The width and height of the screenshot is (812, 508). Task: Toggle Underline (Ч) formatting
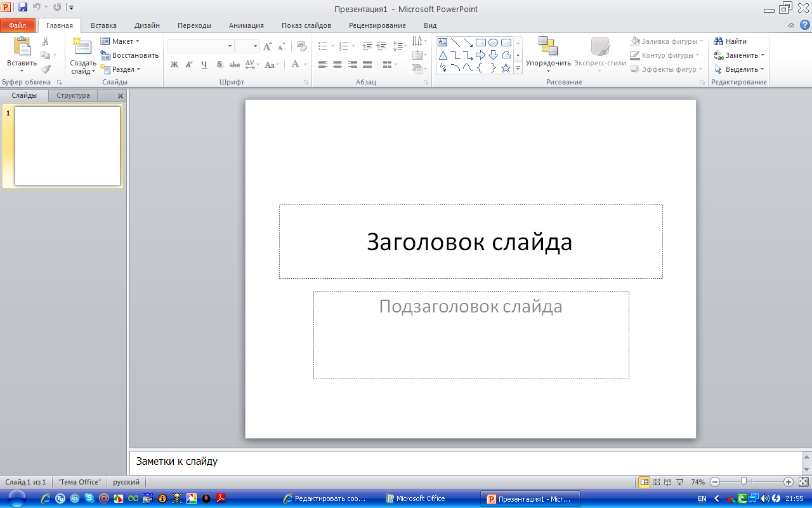204,64
